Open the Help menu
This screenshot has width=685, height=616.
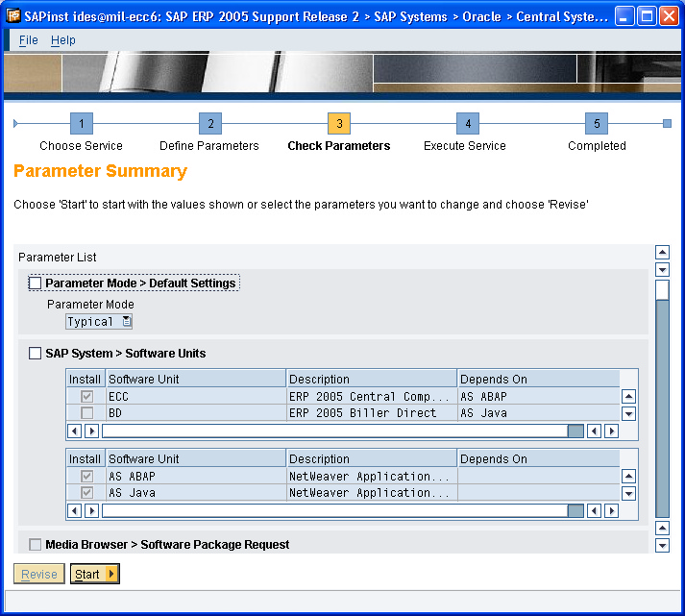click(63, 40)
